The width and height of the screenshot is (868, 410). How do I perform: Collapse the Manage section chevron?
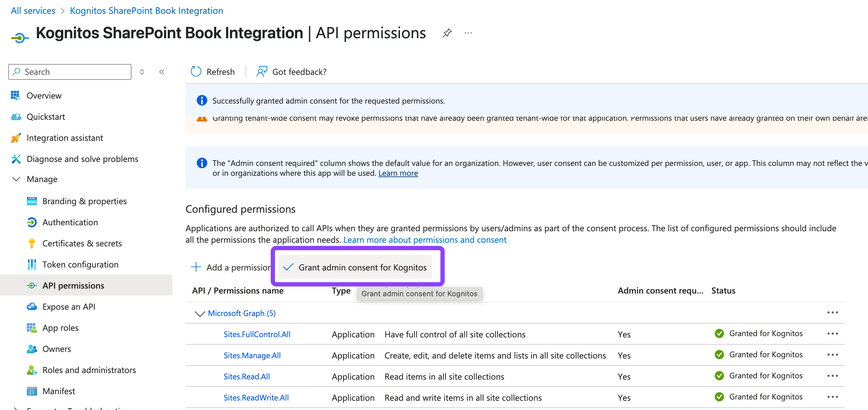(16, 179)
